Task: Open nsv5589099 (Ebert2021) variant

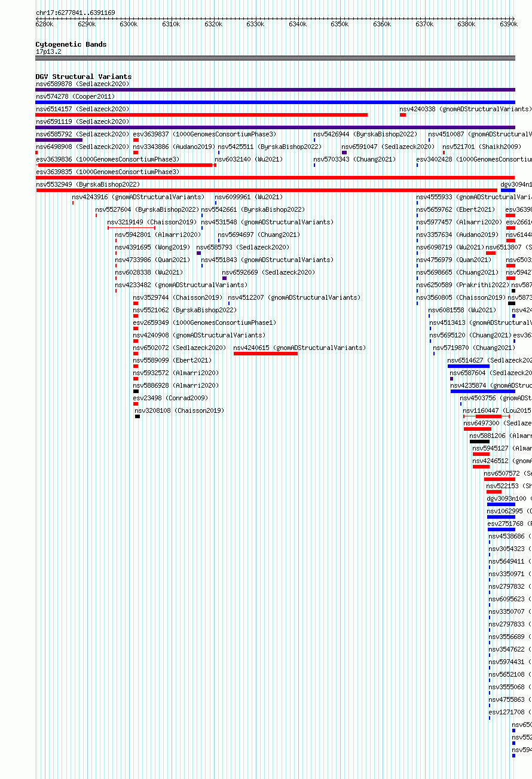Action: [172, 360]
